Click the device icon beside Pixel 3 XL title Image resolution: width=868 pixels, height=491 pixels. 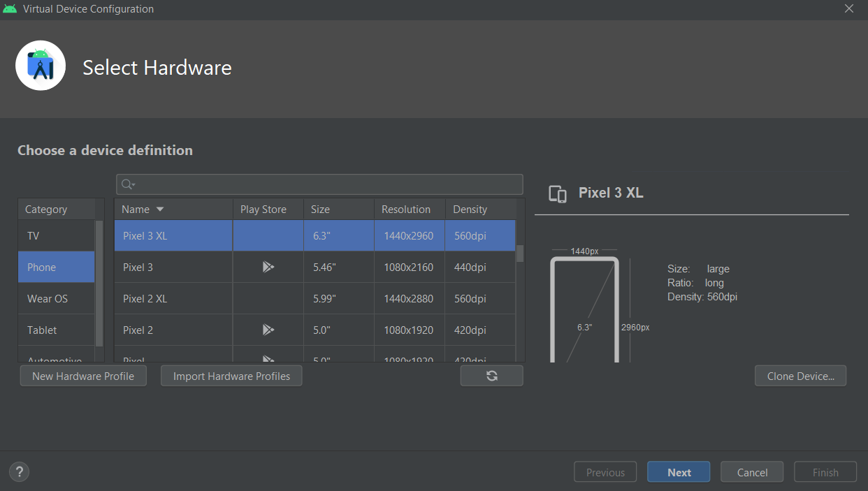558,194
